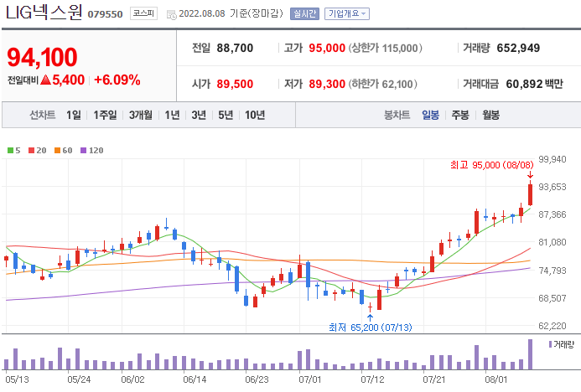This screenshot has width=581, height=392.
Task: Click the volume value 652,949
Action: pos(518,48)
